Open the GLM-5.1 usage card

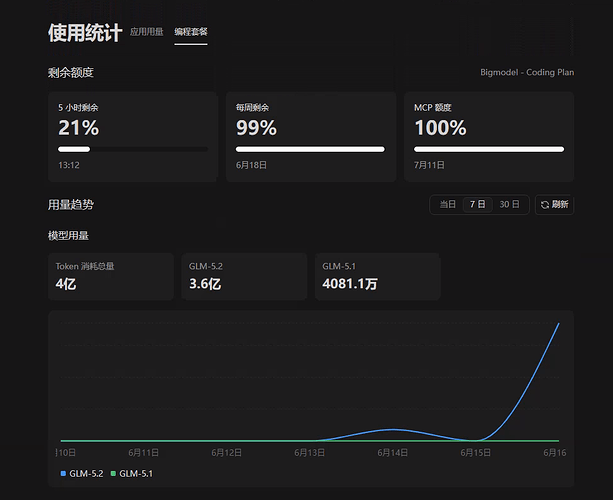point(378,276)
